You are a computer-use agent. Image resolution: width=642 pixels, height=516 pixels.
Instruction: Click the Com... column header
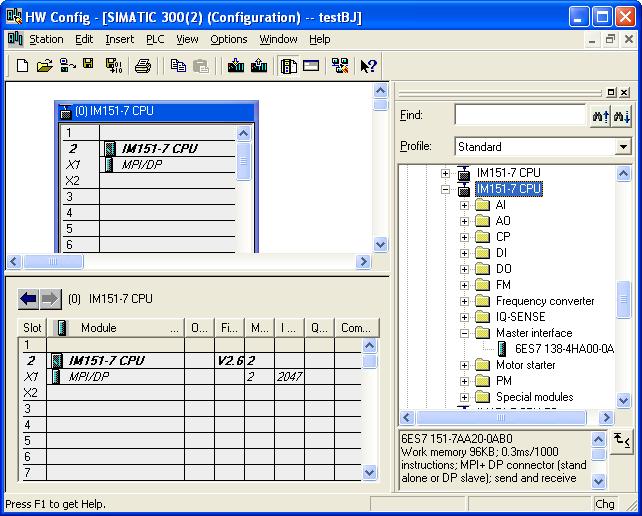pos(357,328)
